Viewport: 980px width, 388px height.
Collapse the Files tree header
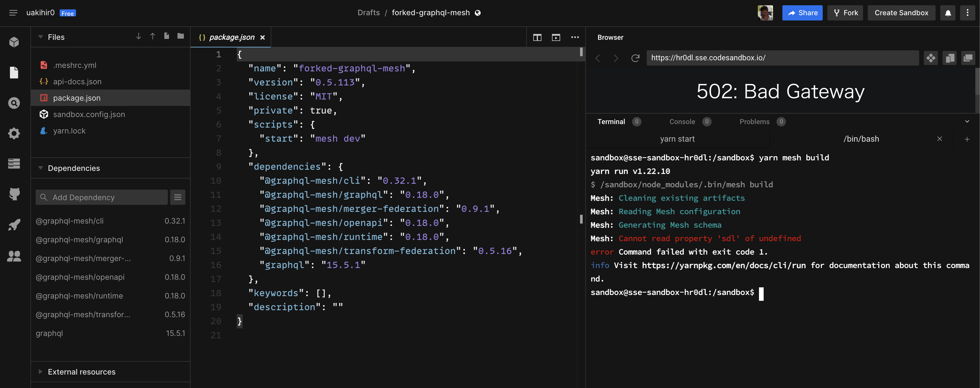click(40, 37)
